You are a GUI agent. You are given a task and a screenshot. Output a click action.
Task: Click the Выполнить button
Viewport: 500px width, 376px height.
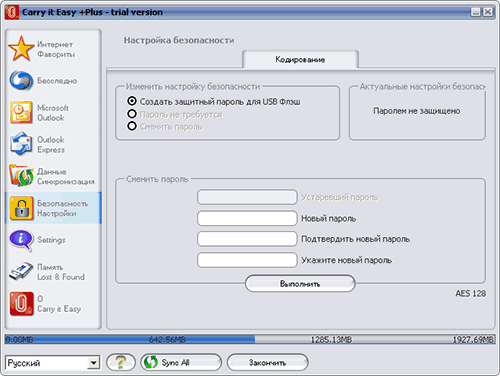click(300, 284)
